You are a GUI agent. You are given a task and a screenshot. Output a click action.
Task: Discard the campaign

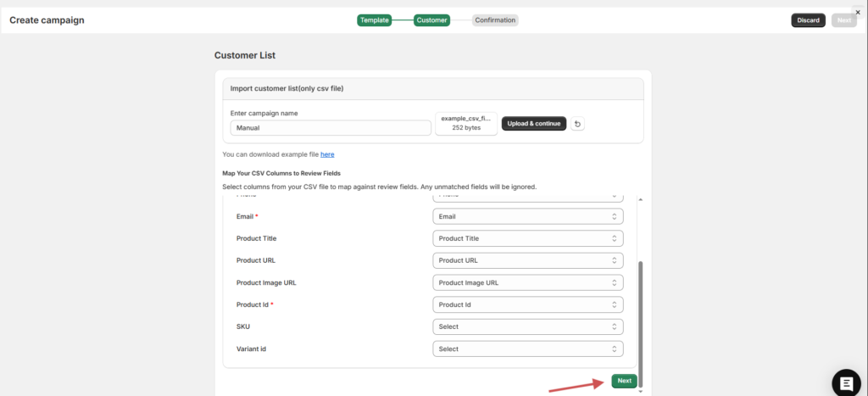[808, 20]
